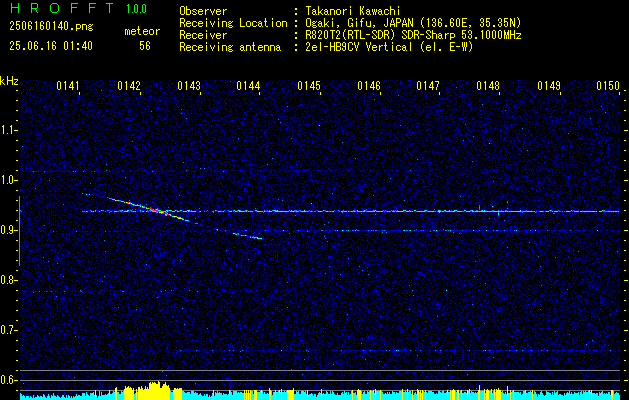Click the 1.1 kHz axis label

pos(8,130)
